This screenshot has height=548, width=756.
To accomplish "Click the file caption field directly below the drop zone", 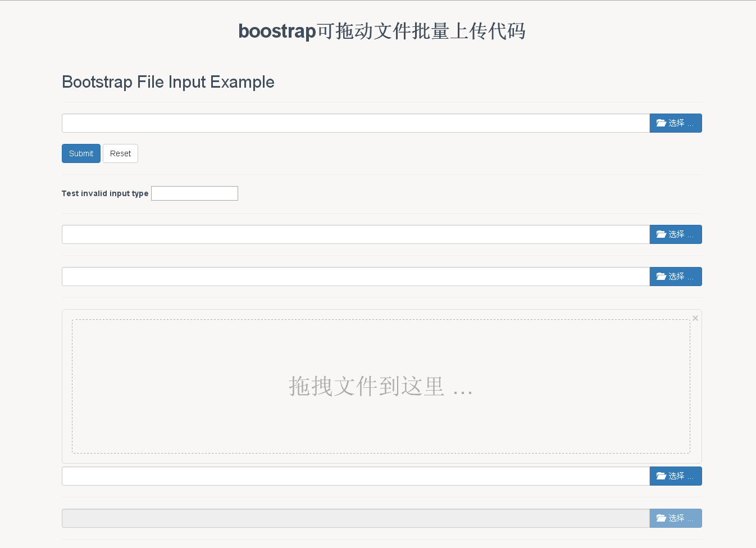I will [356, 476].
